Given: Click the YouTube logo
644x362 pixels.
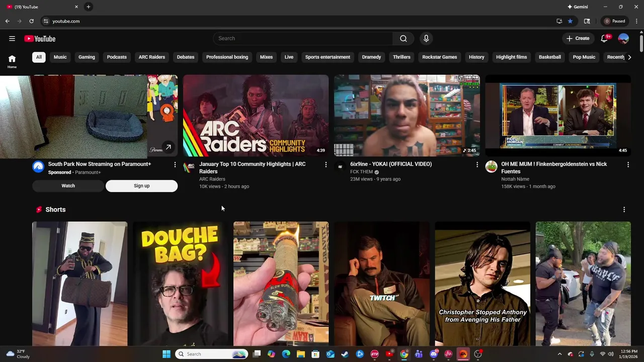Looking at the screenshot, I should click(40, 39).
